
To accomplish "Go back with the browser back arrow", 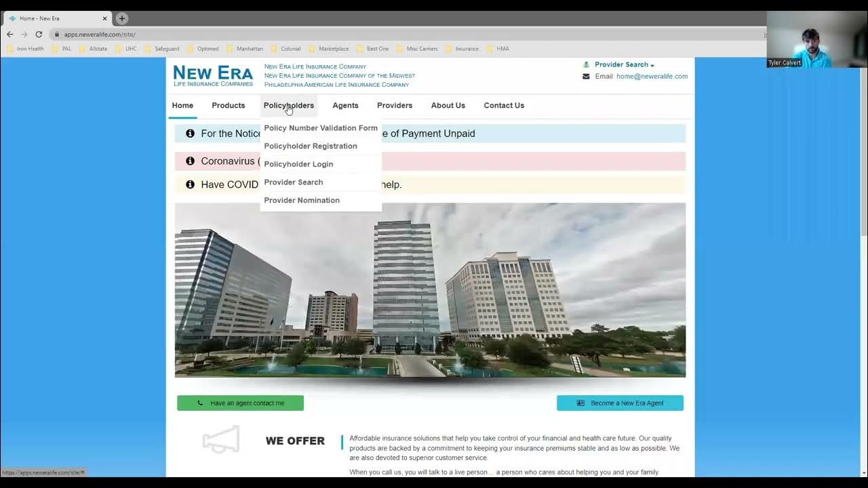I will pyautogui.click(x=9, y=35).
